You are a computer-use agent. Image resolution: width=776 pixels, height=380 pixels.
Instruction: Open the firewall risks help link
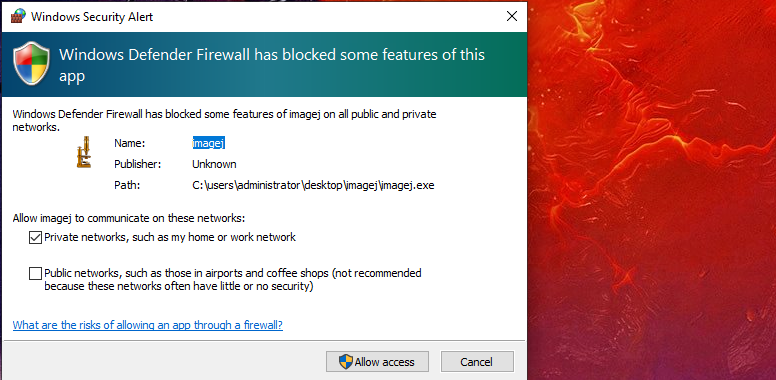pyautogui.click(x=147, y=325)
